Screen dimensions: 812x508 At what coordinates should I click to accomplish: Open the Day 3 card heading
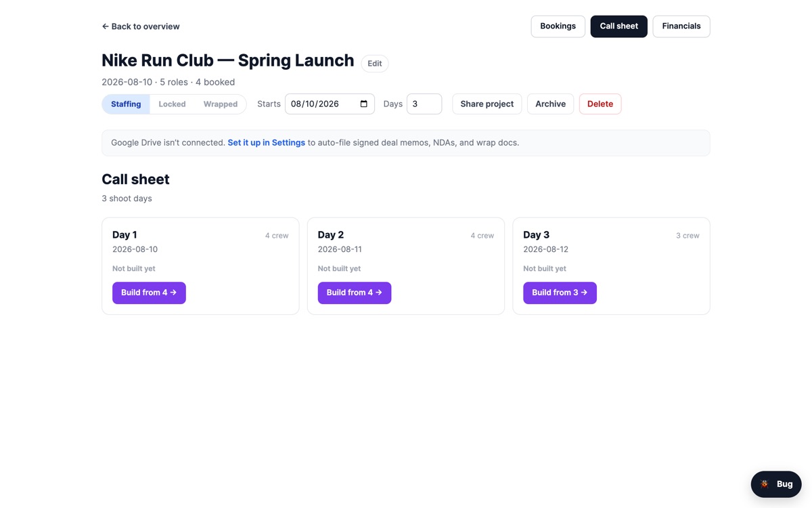click(536, 235)
